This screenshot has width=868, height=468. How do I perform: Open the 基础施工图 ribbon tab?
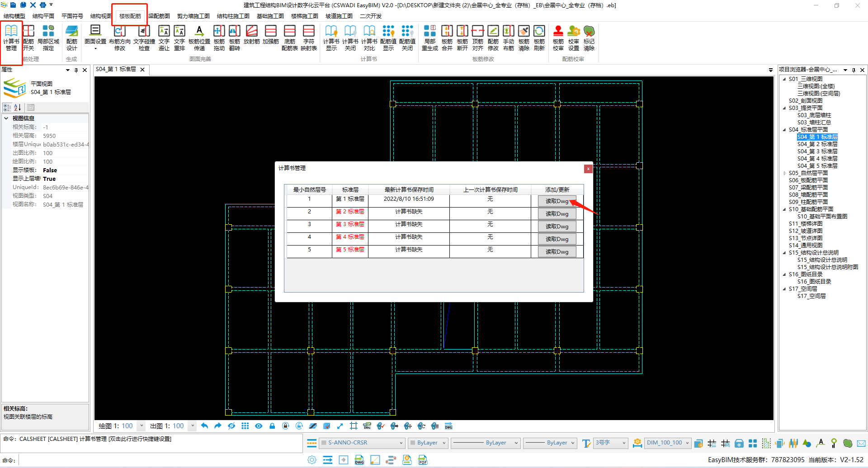(x=270, y=16)
